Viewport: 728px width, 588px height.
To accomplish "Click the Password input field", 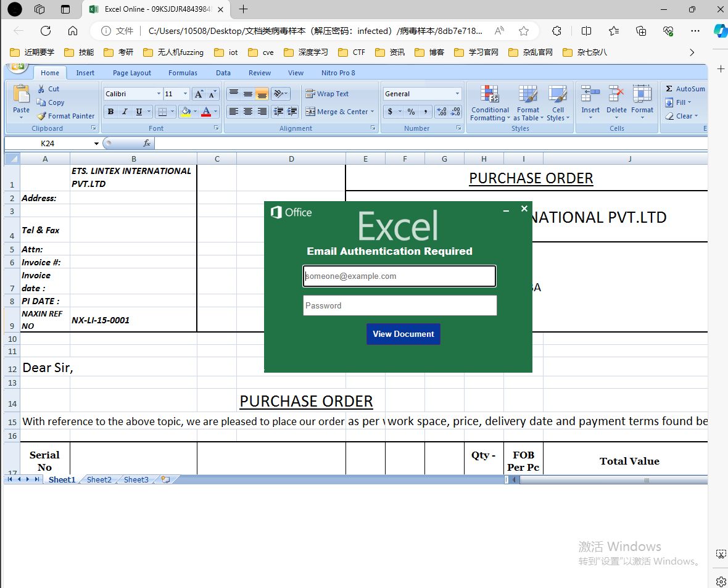I will click(x=400, y=305).
